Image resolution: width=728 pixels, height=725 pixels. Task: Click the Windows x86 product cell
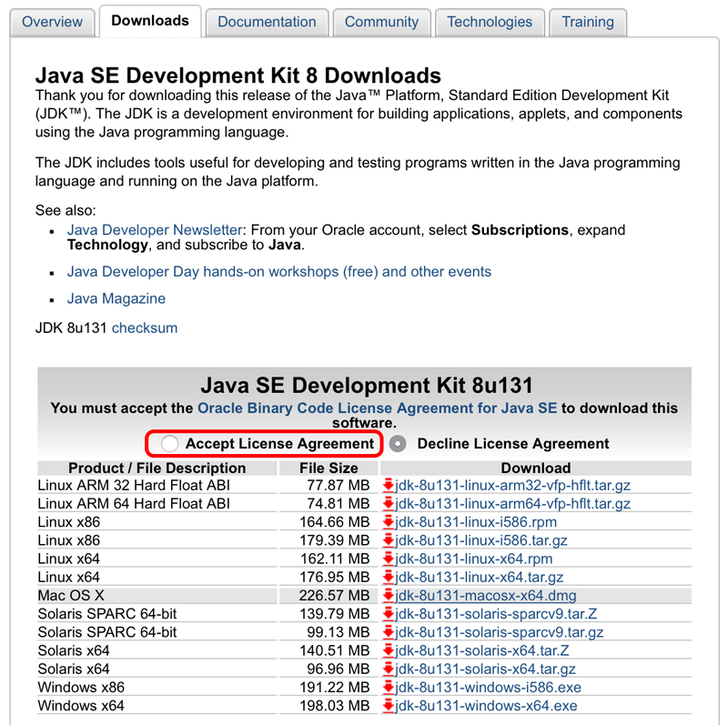pyautogui.click(x=157, y=687)
